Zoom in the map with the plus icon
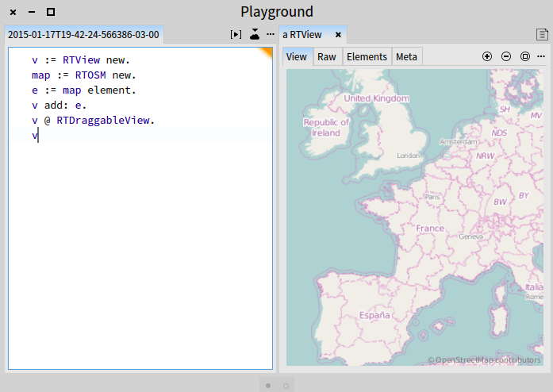The width and height of the screenshot is (553, 392). pyautogui.click(x=487, y=57)
